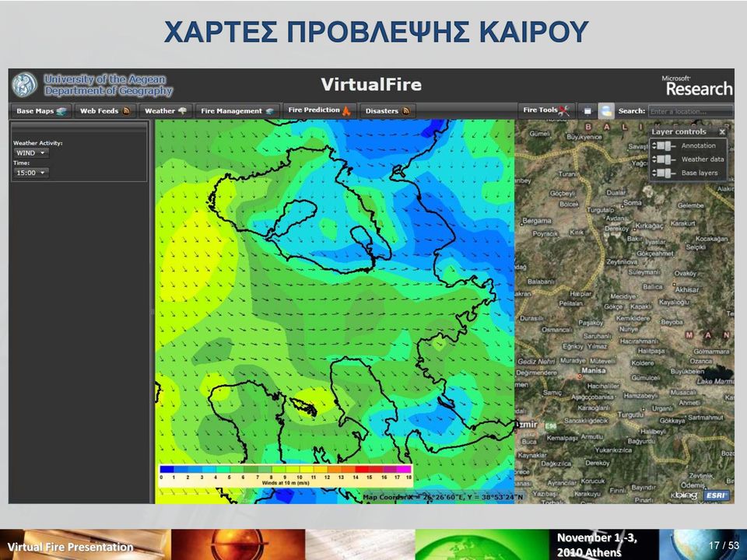Click the Search location input field
The image size is (747, 560).
tap(690, 111)
